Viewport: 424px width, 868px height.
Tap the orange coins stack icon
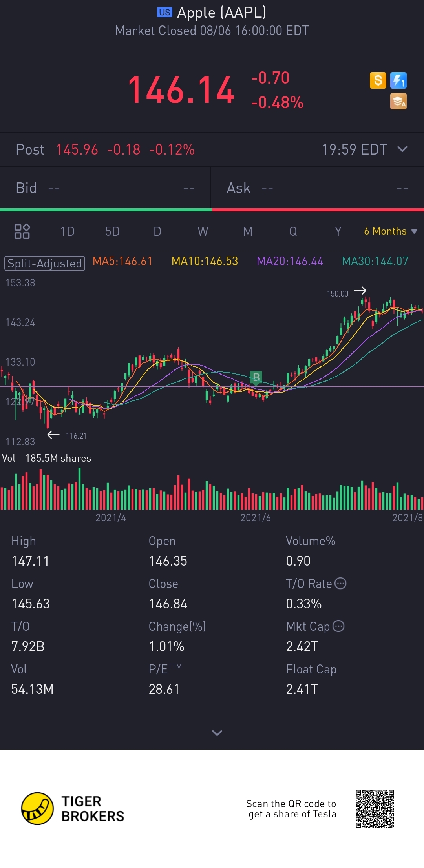point(398,101)
